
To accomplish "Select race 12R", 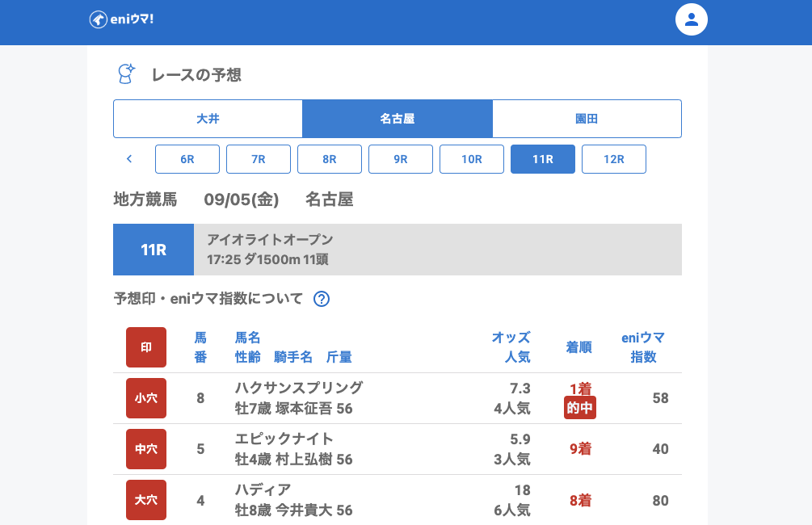I will click(x=614, y=159).
